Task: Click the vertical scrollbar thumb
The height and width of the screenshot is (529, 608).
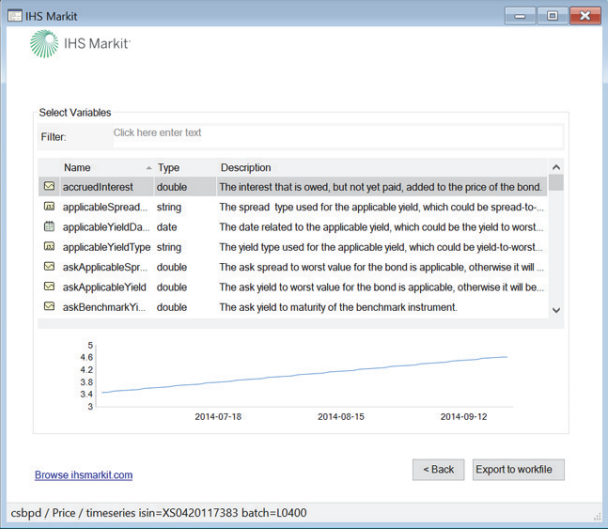Action: [556, 183]
